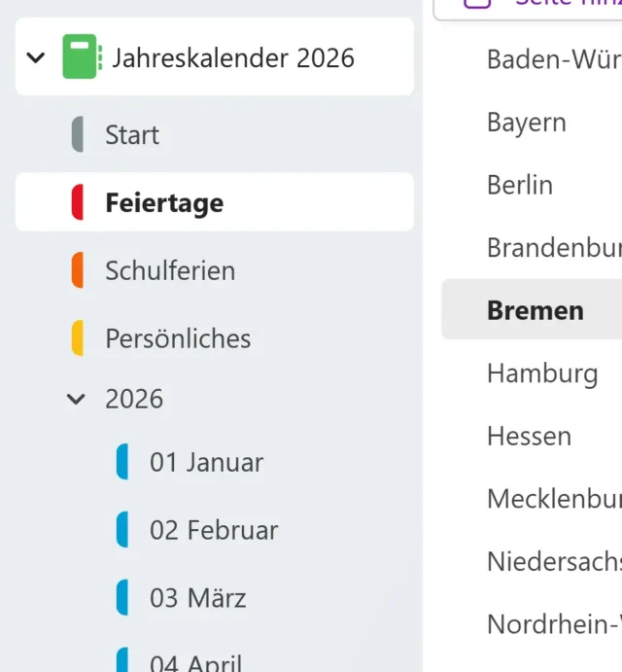Select the Bremen page entry
Image resolution: width=622 pixels, height=672 pixels.
point(536,310)
